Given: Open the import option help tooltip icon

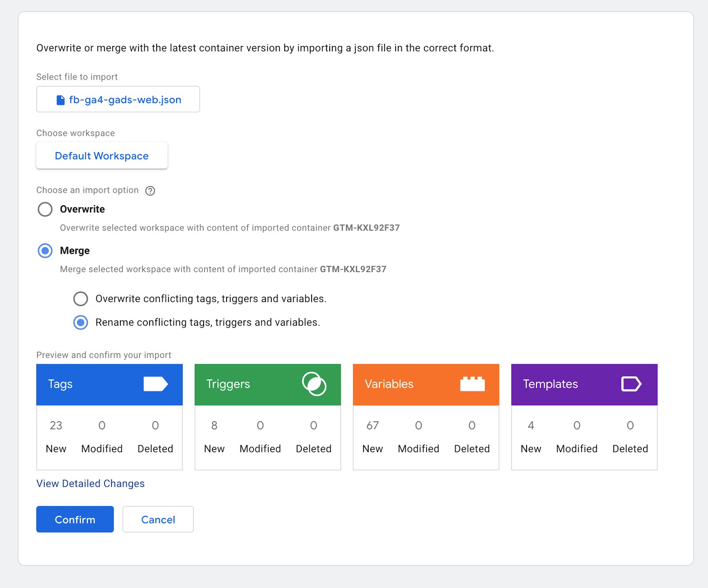Looking at the screenshot, I should coord(150,191).
